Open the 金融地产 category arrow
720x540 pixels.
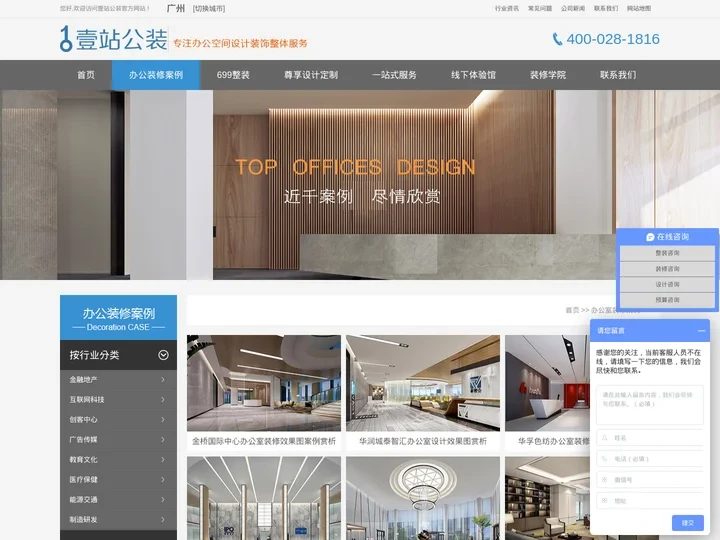coord(163,379)
